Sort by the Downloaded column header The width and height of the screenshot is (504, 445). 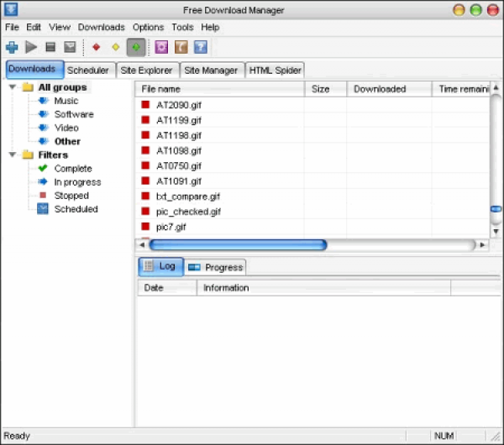click(x=389, y=89)
